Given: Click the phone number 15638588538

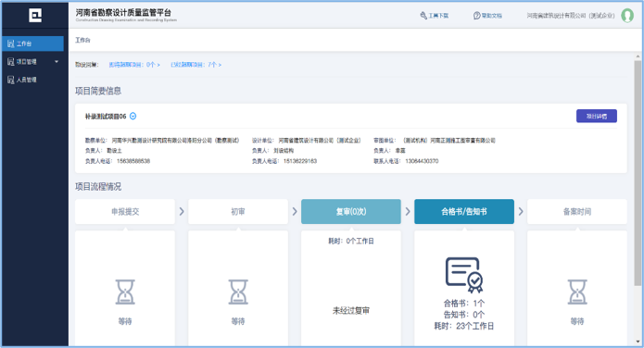Looking at the screenshot, I should (133, 161).
